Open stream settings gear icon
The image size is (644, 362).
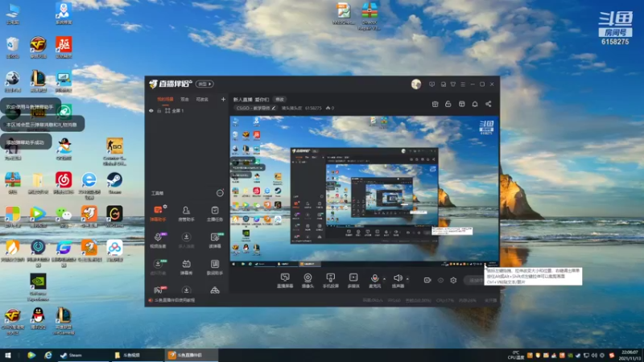(453, 280)
